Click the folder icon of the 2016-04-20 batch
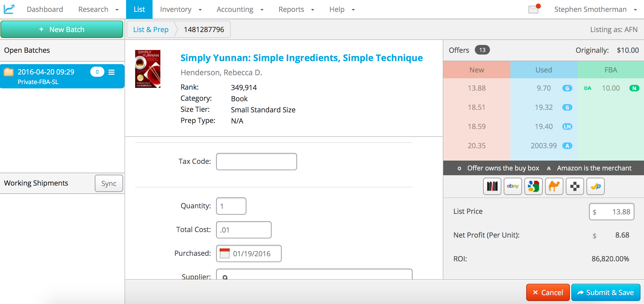 click(9, 72)
